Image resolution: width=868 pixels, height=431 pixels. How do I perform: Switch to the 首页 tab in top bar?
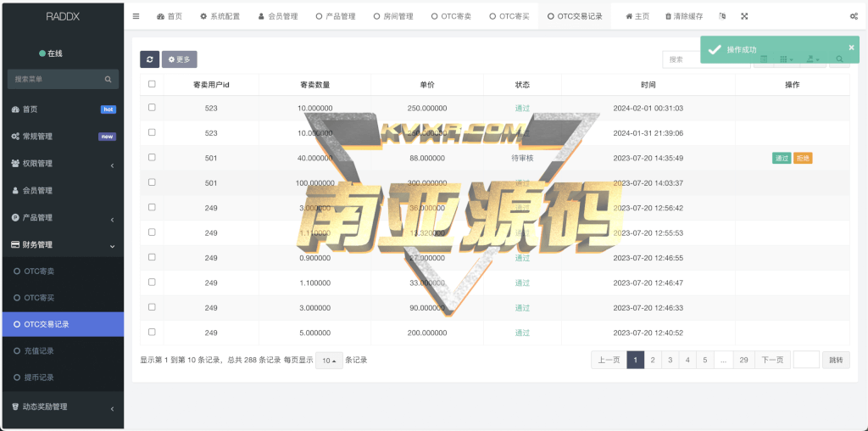[170, 16]
